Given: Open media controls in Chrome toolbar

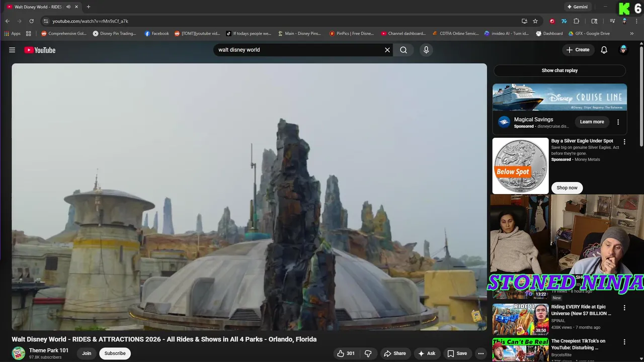Looking at the screenshot, I should [x=612, y=21].
